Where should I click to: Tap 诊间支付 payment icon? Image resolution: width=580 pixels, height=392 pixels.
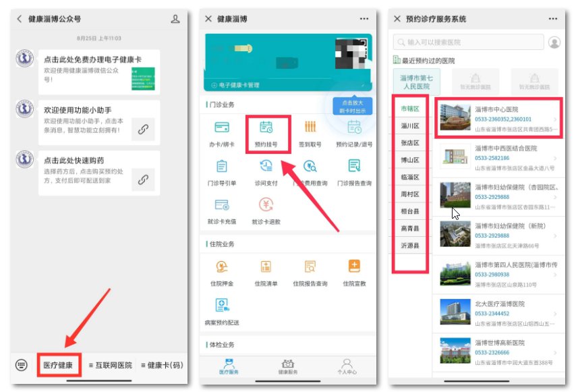266,166
